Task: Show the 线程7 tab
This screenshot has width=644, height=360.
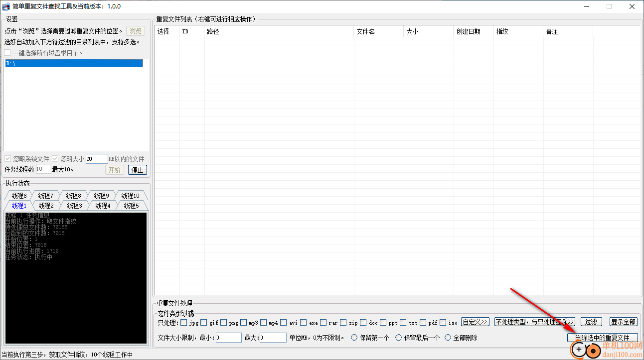Action: [x=45, y=196]
